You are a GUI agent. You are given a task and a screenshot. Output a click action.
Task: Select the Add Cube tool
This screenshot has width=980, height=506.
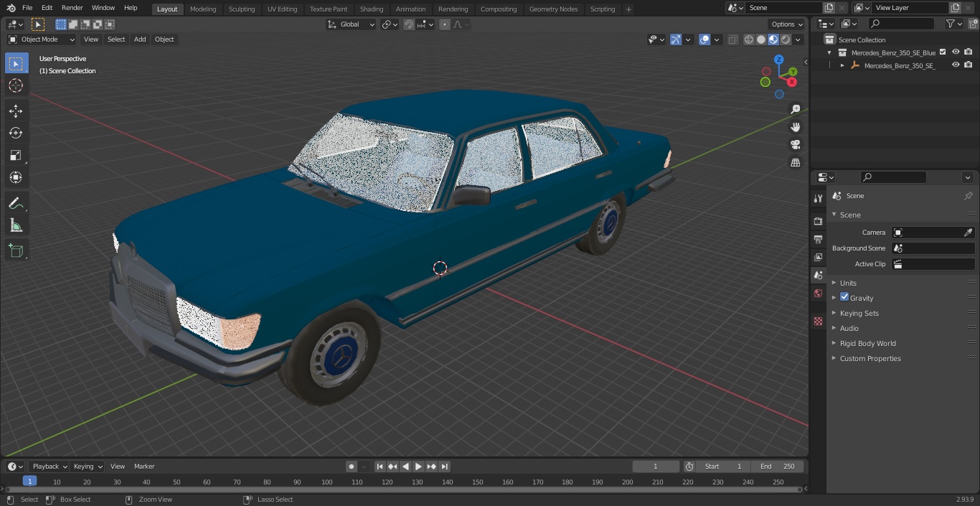point(16,250)
